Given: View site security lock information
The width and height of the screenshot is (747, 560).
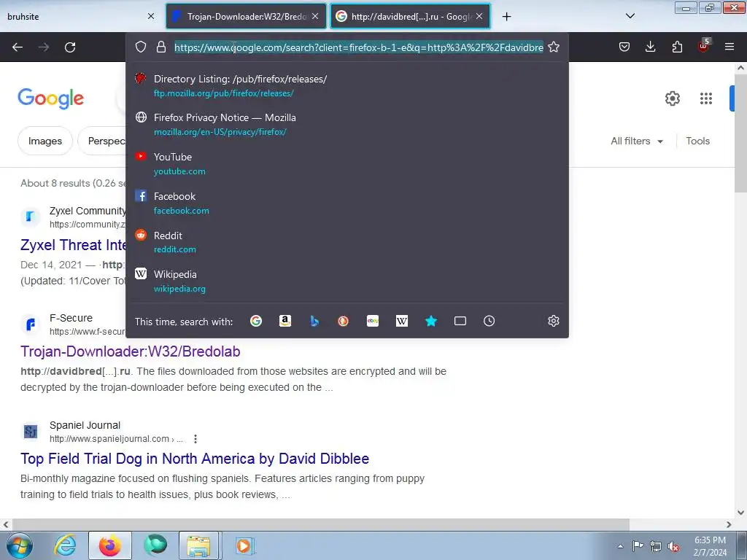Looking at the screenshot, I should 161,47.
